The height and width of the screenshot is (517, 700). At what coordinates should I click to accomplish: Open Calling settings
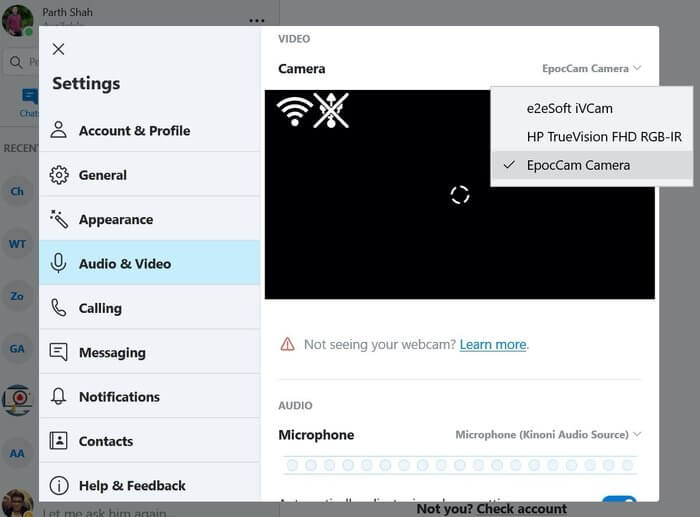[150, 308]
